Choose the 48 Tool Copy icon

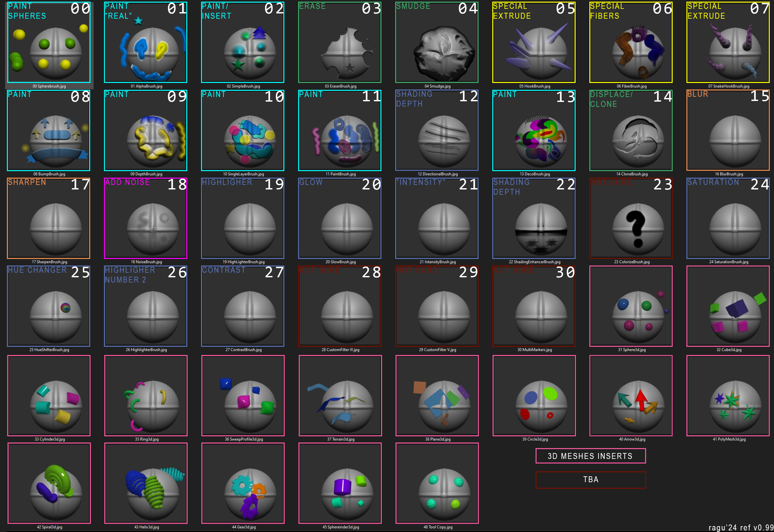[x=437, y=483]
